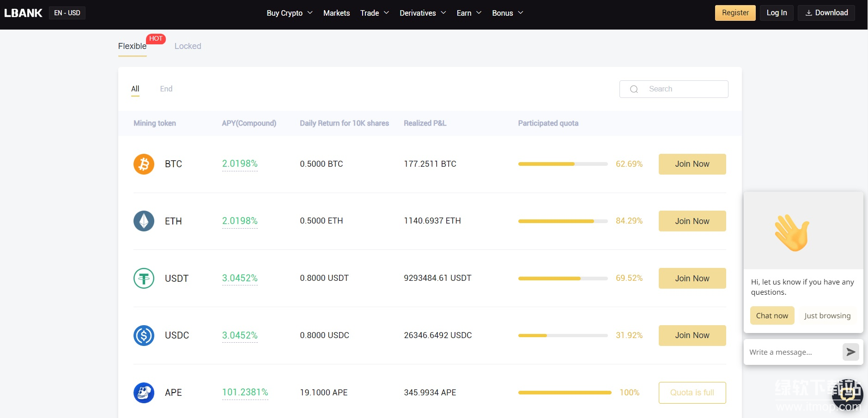This screenshot has width=868, height=418.
Task: Open the Markets page
Action: point(336,13)
